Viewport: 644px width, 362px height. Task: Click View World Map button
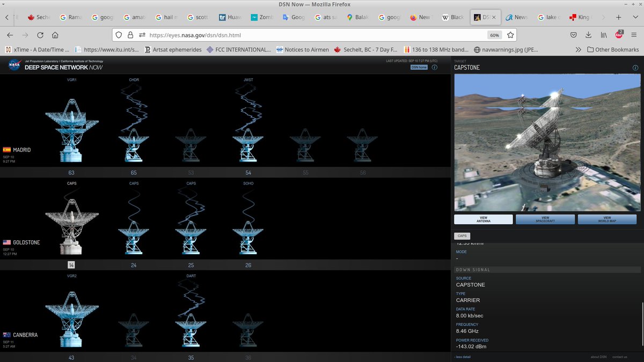coord(607,219)
